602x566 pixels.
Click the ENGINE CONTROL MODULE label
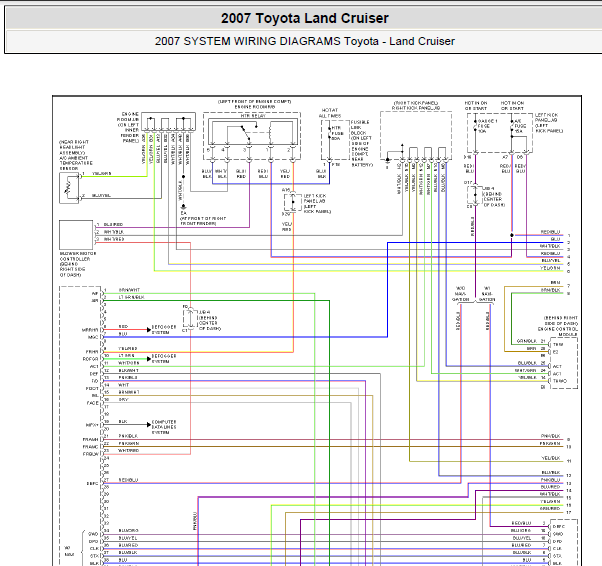[558, 332]
